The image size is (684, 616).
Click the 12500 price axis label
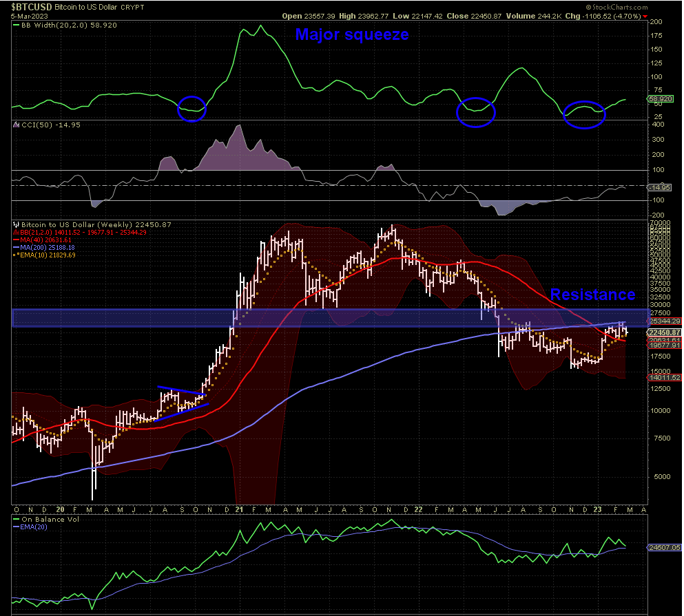click(x=662, y=388)
